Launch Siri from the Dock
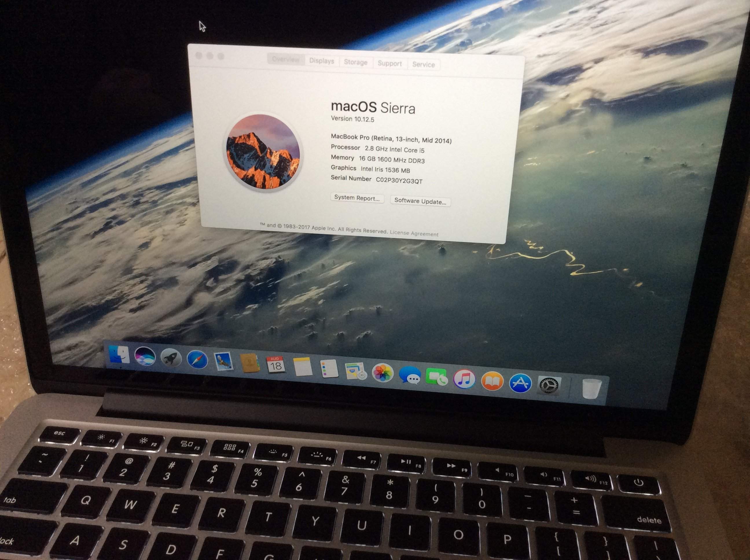 click(x=145, y=356)
